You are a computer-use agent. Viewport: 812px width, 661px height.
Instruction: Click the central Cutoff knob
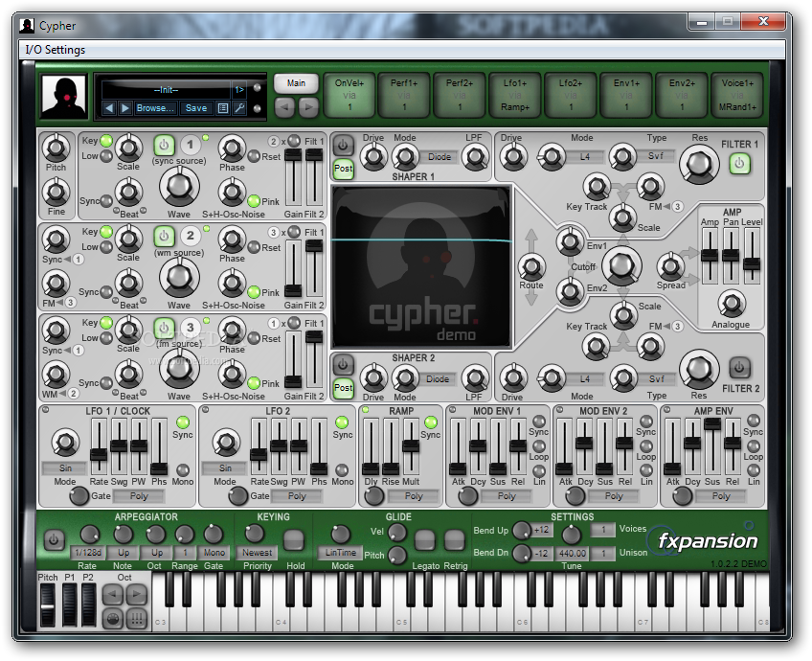[x=621, y=266]
